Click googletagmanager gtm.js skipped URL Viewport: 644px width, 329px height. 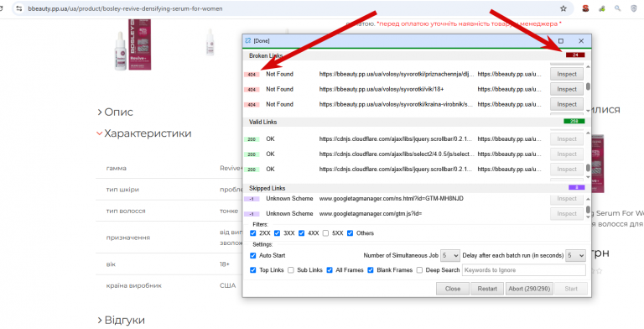[371, 214]
